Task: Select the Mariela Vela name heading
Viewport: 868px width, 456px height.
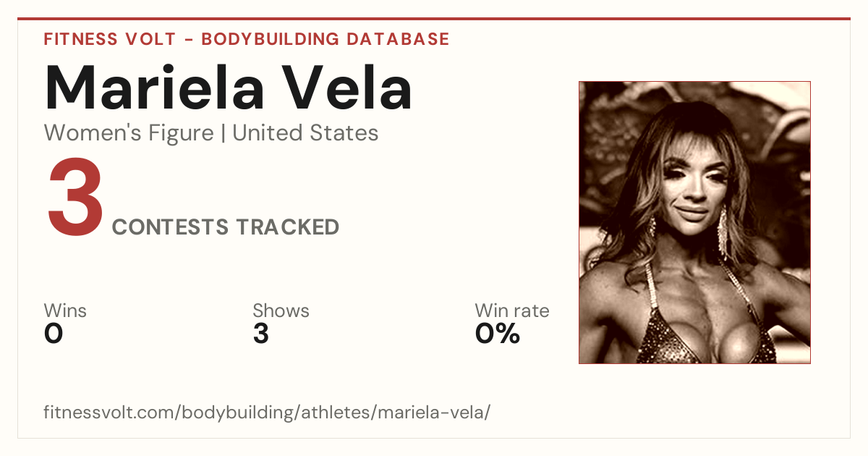Action: click(x=229, y=88)
